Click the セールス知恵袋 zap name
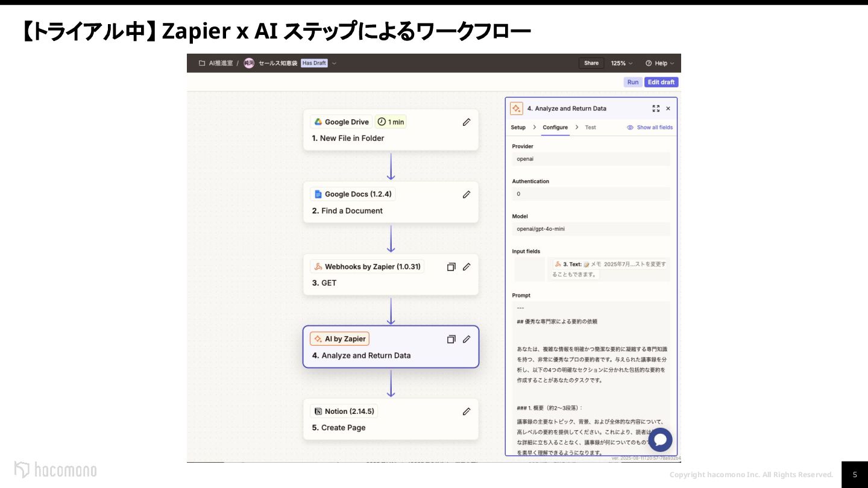868x488 pixels. pyautogui.click(x=278, y=63)
